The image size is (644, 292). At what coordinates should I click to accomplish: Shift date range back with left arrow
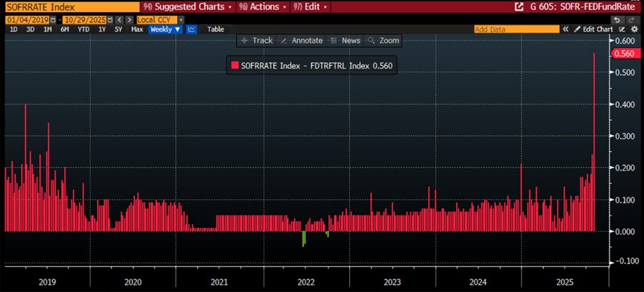[119, 20]
